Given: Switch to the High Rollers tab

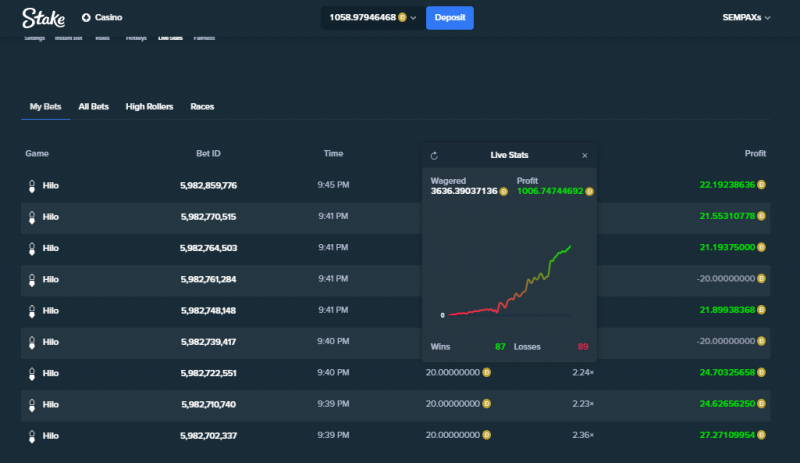Looking at the screenshot, I should tap(149, 107).
